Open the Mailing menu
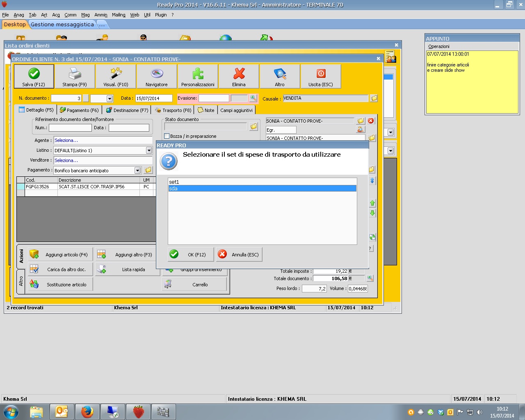 tap(119, 15)
